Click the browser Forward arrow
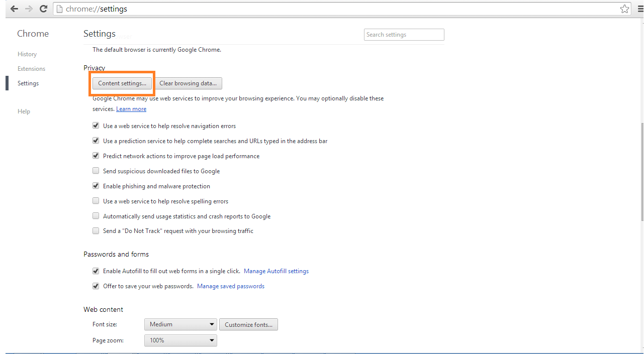 click(x=29, y=9)
